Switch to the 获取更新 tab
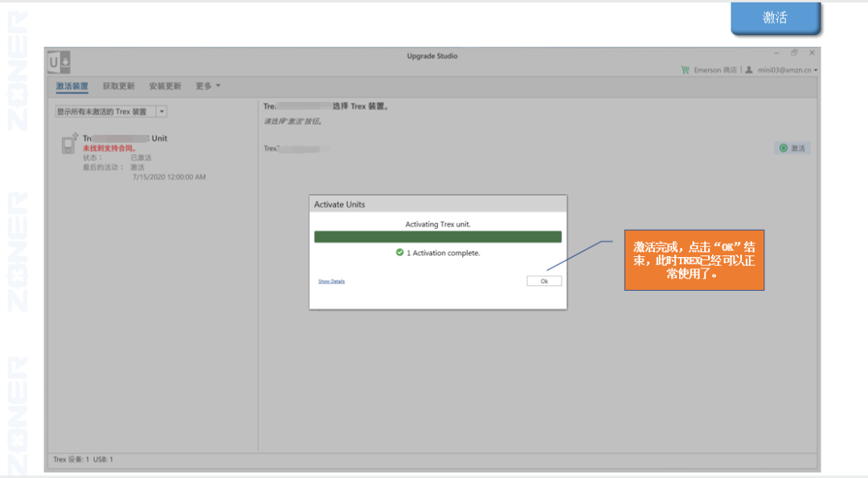The height and width of the screenshot is (478, 868). (118, 86)
